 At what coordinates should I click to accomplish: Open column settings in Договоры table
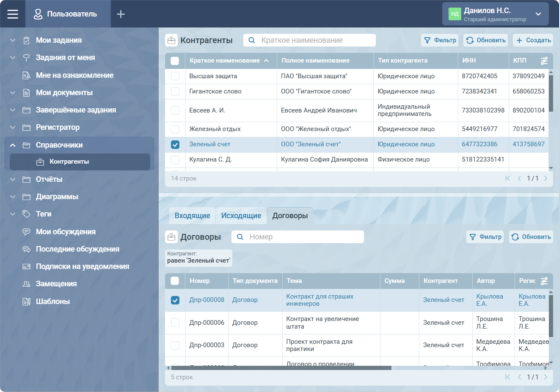pyautogui.click(x=544, y=281)
